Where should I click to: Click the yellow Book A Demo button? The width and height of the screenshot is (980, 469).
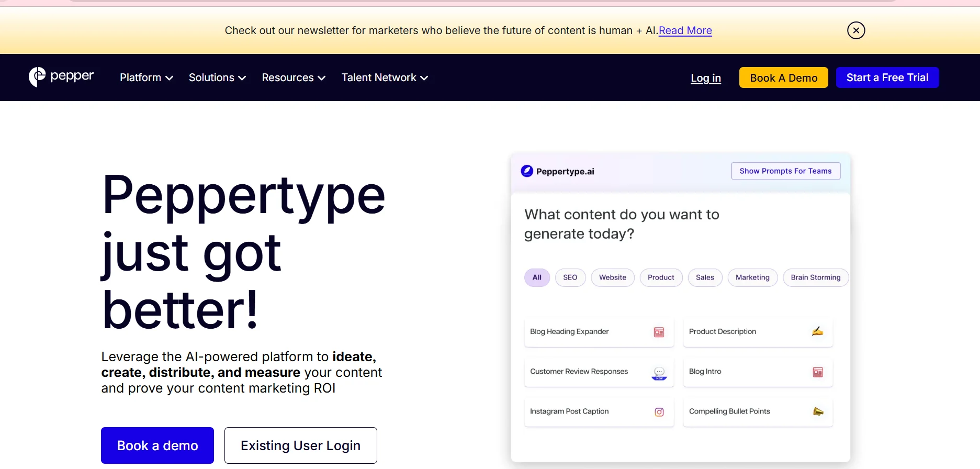pyautogui.click(x=783, y=77)
